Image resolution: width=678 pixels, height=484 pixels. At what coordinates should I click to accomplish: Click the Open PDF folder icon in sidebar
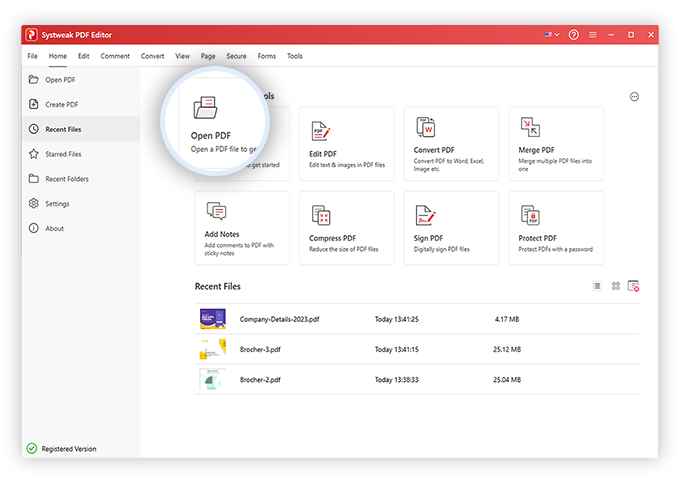tap(34, 80)
